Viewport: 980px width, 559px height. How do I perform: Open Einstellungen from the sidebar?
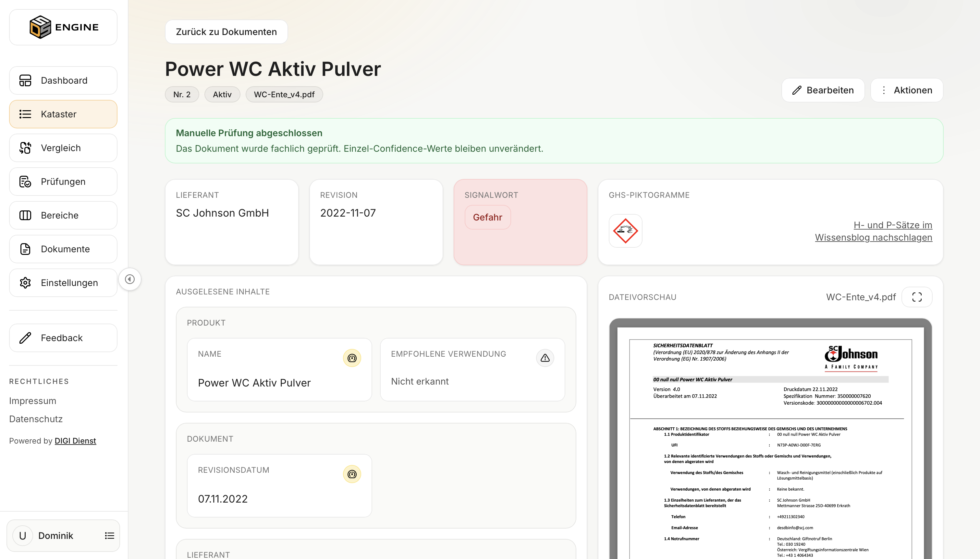click(x=63, y=283)
